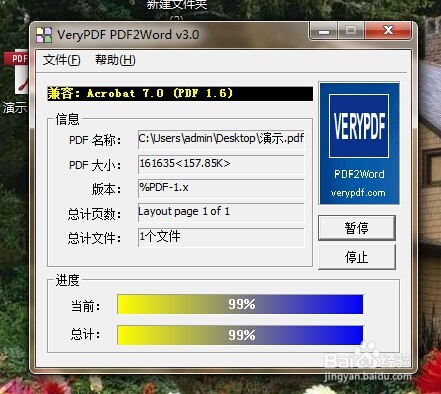Click the PDF 大小: label
Screen dimensions: 441x394
95,165
